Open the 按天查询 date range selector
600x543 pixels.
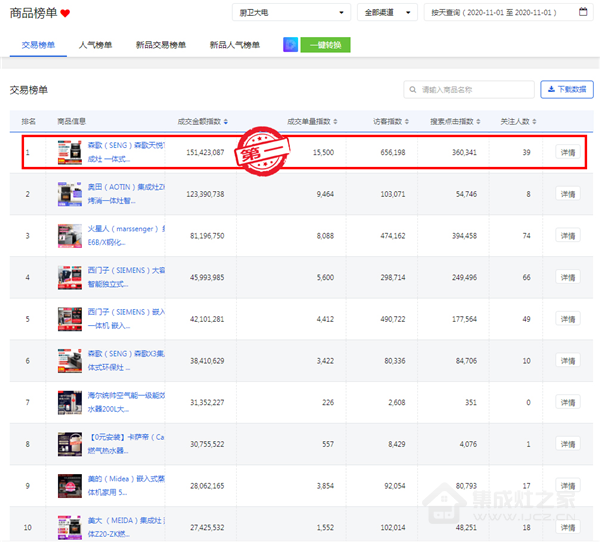(x=509, y=13)
